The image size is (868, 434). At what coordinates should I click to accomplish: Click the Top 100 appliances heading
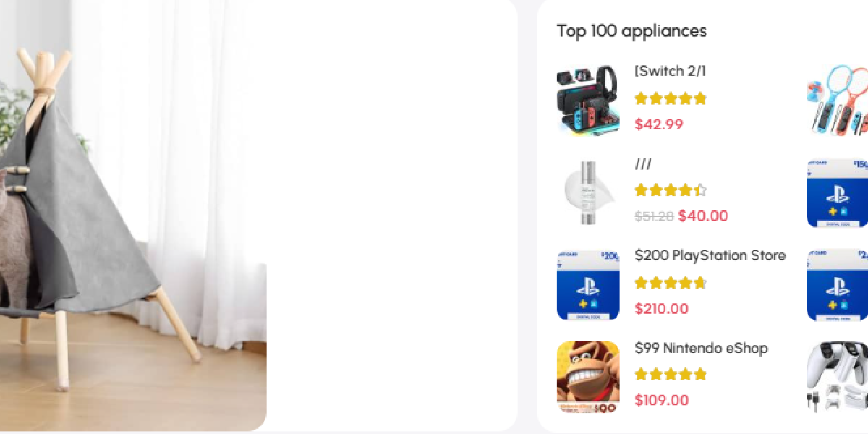(x=631, y=31)
